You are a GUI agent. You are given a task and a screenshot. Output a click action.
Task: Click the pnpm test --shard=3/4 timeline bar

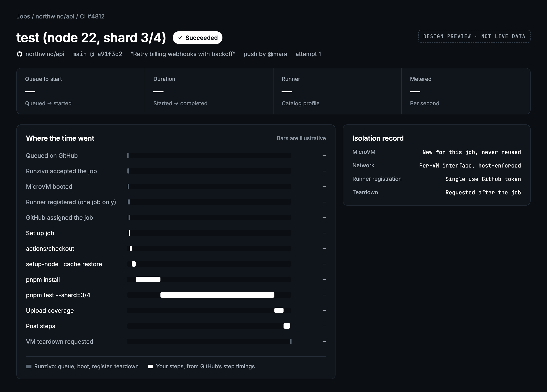click(x=217, y=295)
